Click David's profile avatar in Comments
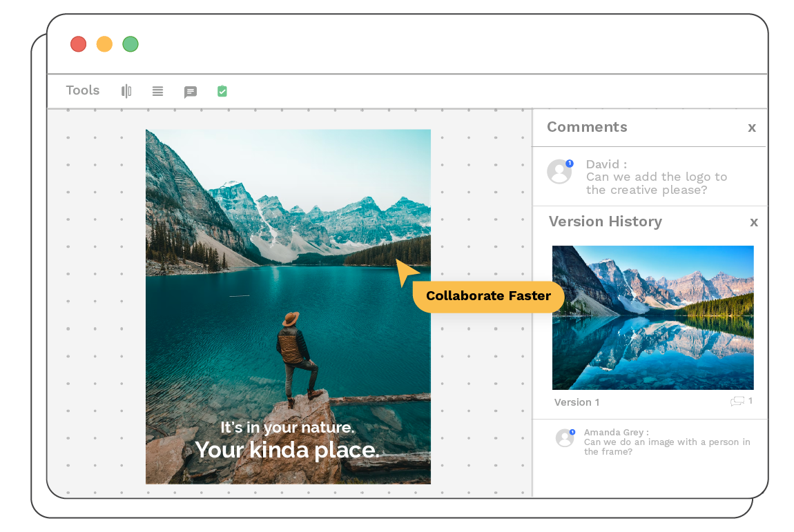The height and width of the screenshot is (532, 794). [x=559, y=173]
